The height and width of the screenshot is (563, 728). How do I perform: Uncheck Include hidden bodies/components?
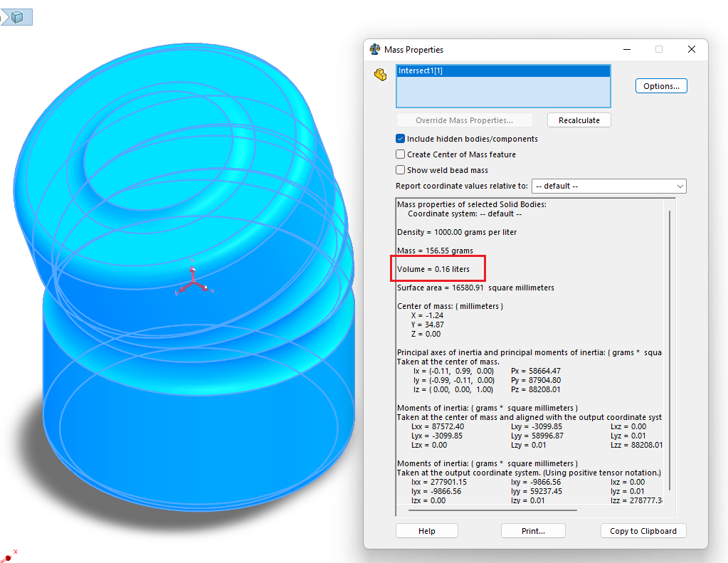tap(400, 139)
